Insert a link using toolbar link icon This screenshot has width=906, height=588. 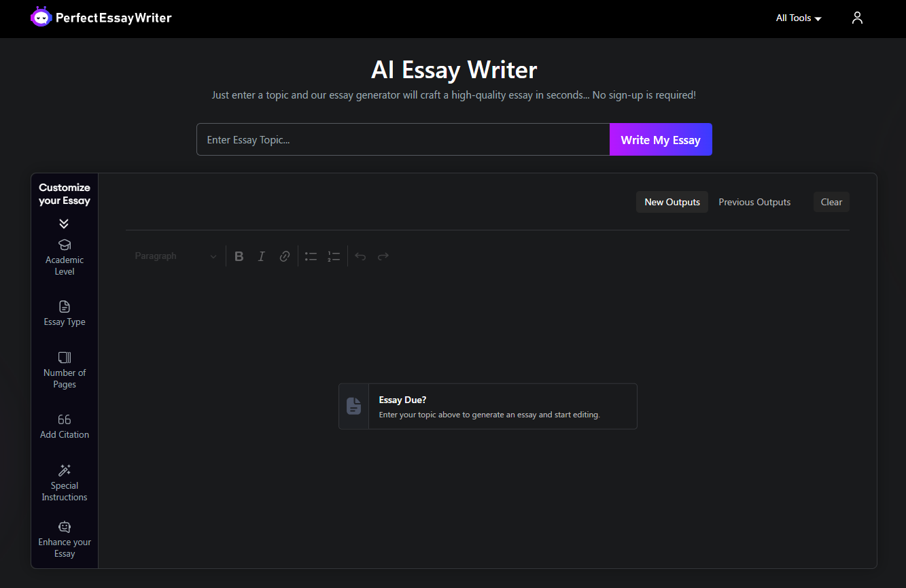pyautogui.click(x=285, y=256)
